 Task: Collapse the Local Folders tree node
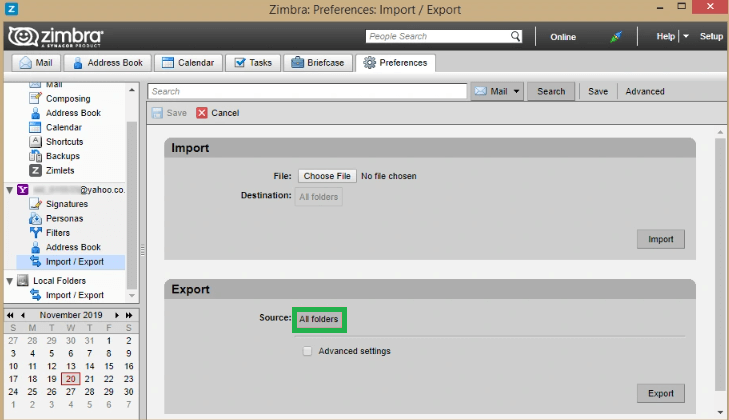[x=9, y=281]
